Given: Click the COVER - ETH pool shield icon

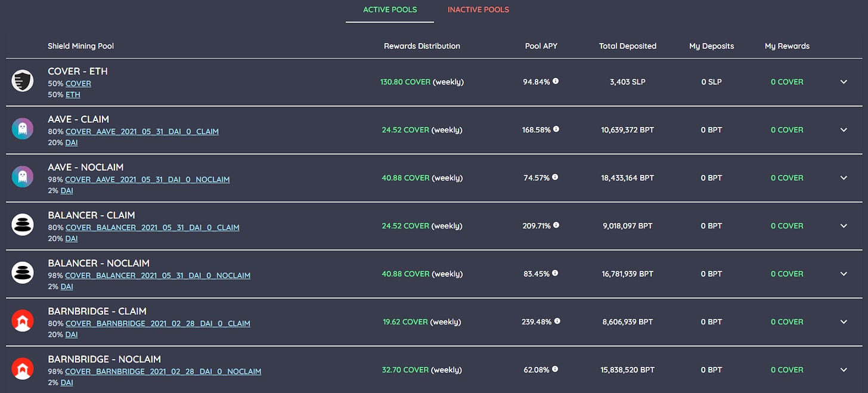Looking at the screenshot, I should coord(23,81).
